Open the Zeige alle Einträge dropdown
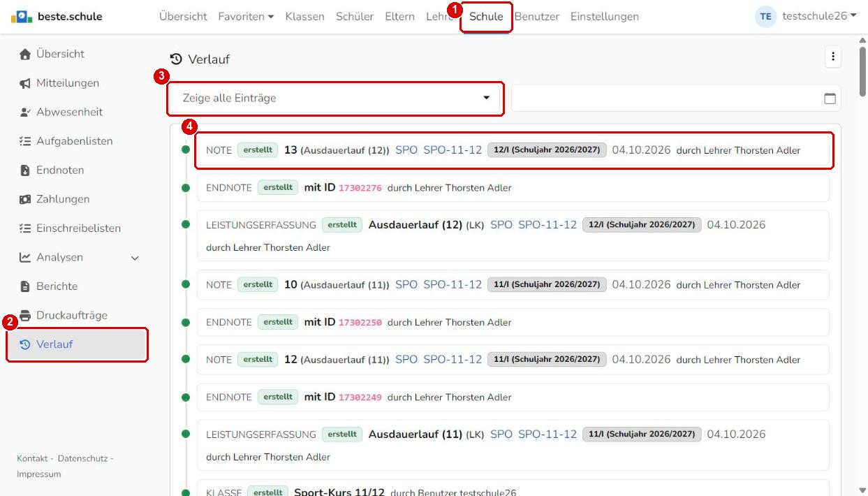868x496 pixels. (x=335, y=99)
